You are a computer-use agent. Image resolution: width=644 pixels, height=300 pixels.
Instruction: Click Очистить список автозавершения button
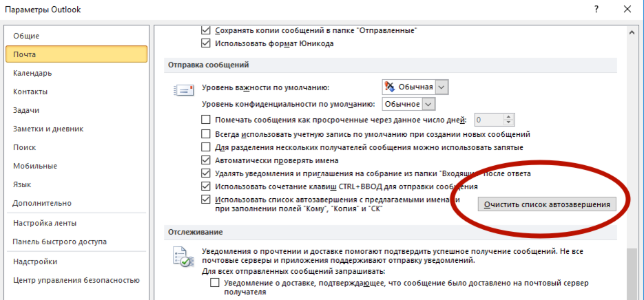pyautogui.click(x=547, y=204)
